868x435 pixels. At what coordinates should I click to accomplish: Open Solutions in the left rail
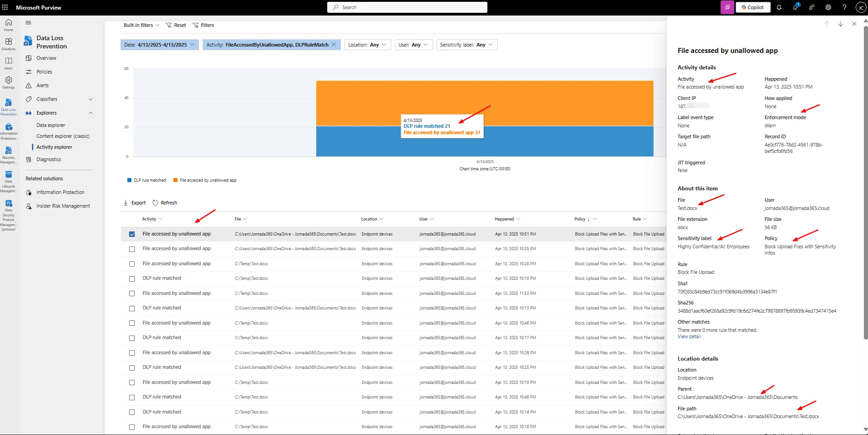(8, 44)
